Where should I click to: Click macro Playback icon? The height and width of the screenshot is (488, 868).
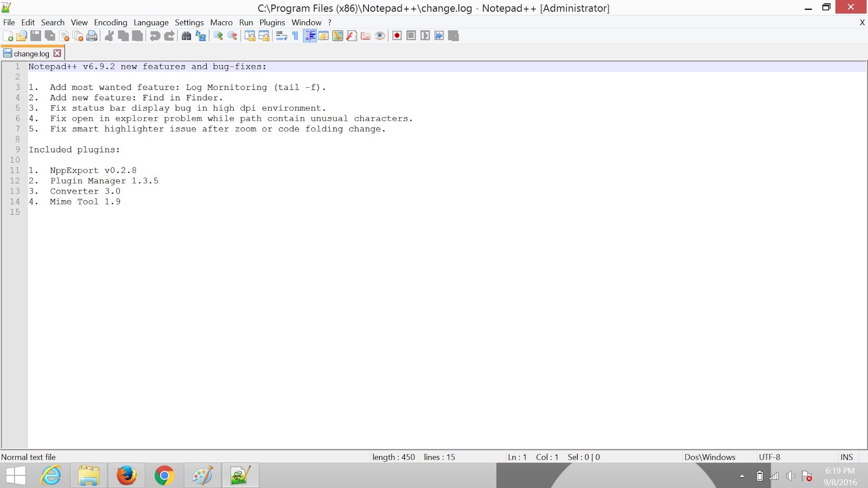[x=425, y=36]
